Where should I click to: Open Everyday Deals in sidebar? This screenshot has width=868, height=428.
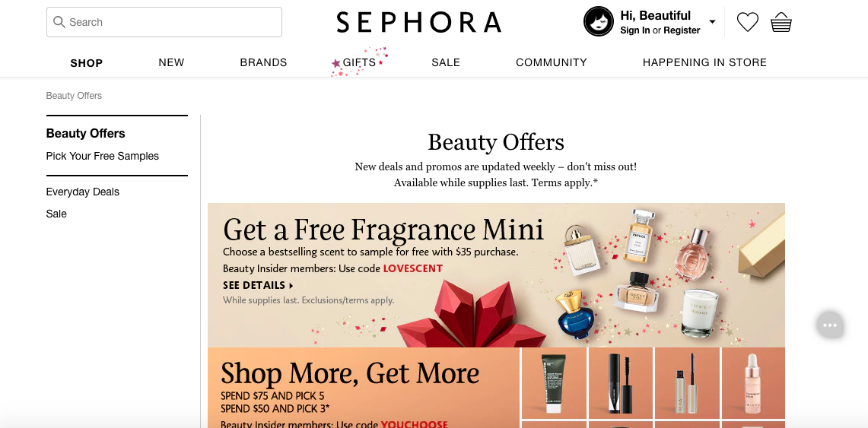(x=82, y=192)
